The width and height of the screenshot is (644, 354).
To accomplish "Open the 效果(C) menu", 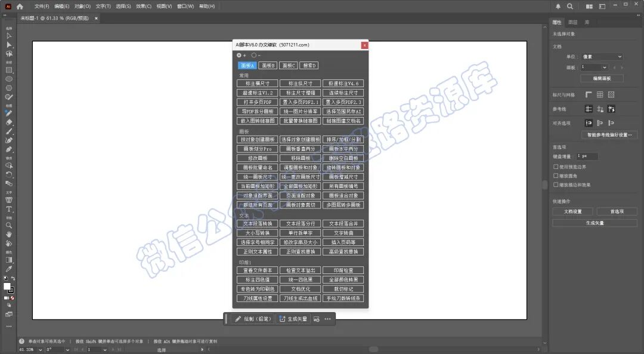I will [144, 6].
